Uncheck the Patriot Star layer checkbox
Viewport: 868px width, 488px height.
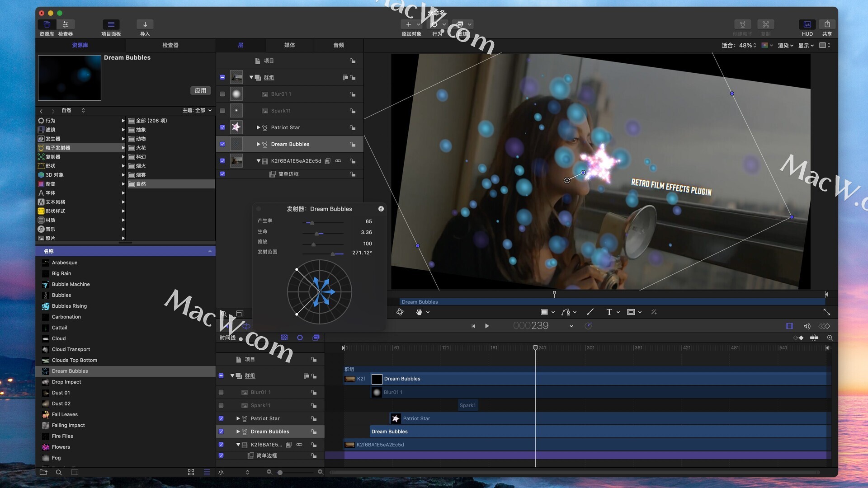tap(222, 127)
